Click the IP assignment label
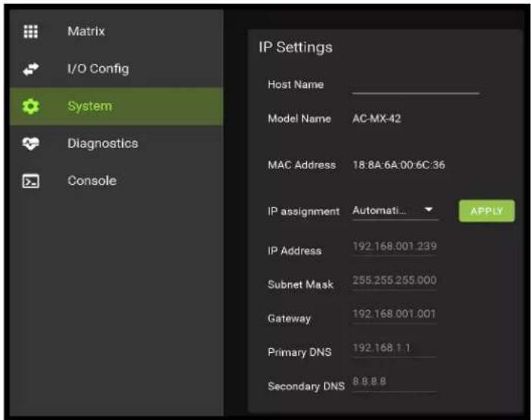The width and height of the screenshot is (531, 420). coord(303,212)
